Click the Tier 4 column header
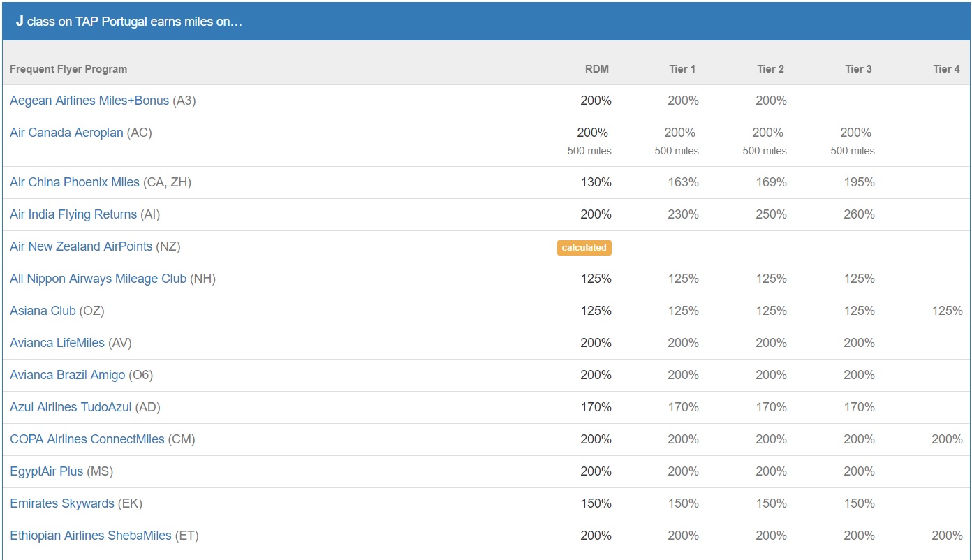Image resolution: width=972 pixels, height=560 pixels. 946,69
